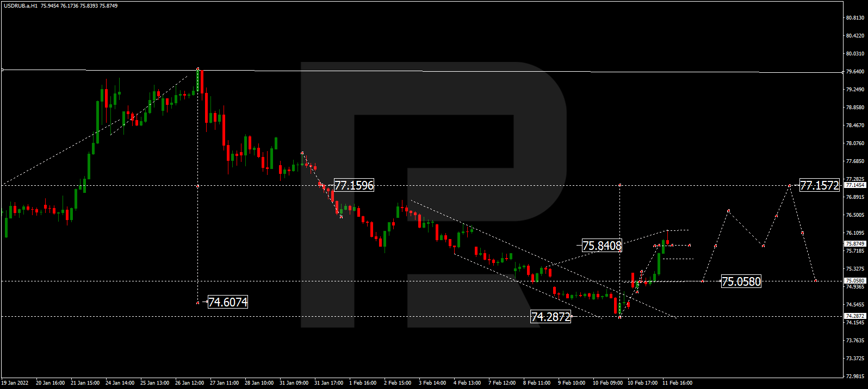868x389 pixels.
Task: Click the 79.6400 level on price axis
Action: [x=855, y=72]
